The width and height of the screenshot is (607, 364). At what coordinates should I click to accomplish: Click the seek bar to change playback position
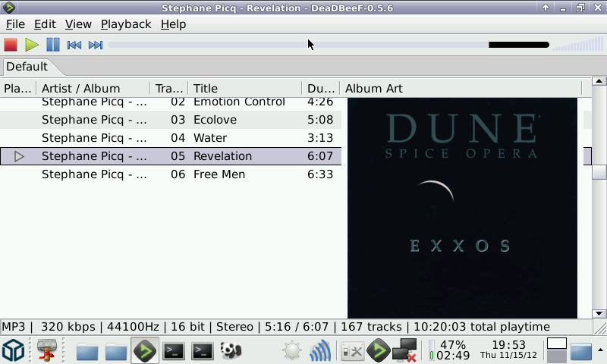coord(329,45)
